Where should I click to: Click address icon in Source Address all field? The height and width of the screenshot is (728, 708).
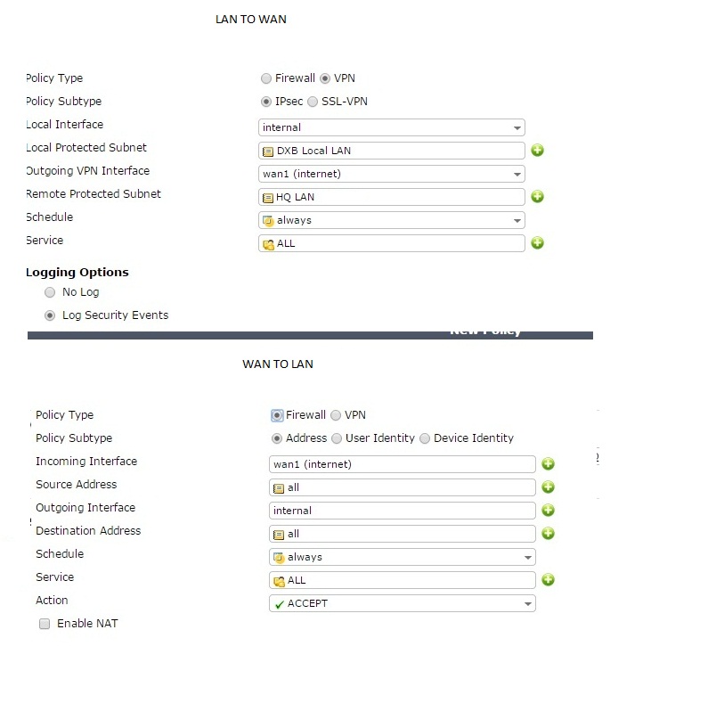[279, 488]
